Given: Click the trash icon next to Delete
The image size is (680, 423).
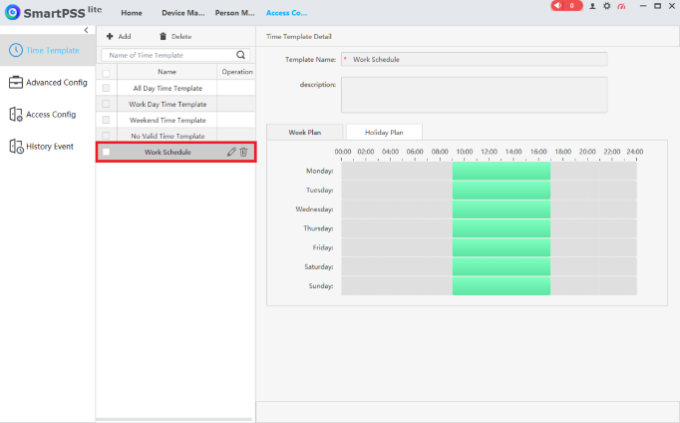Looking at the screenshot, I should [x=163, y=36].
